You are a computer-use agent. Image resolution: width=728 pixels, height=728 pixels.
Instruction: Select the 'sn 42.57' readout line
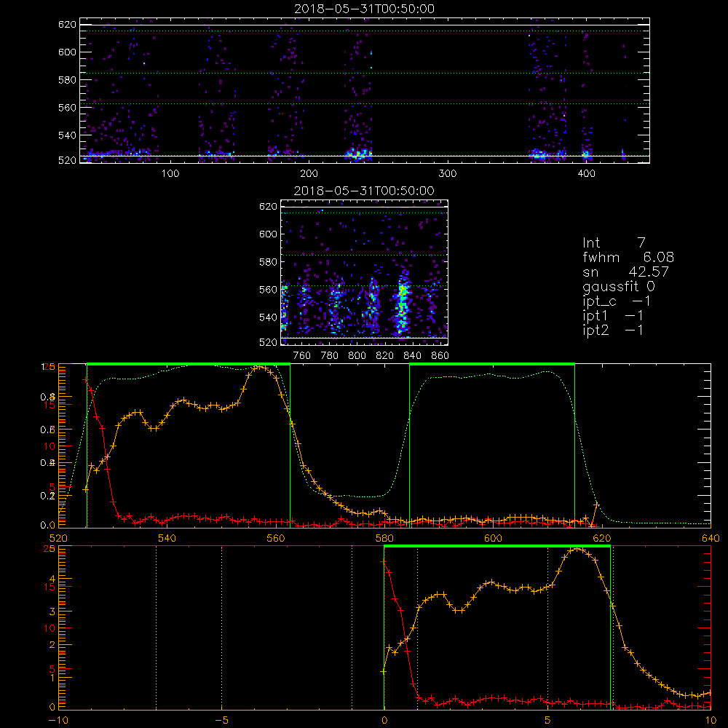click(625, 272)
